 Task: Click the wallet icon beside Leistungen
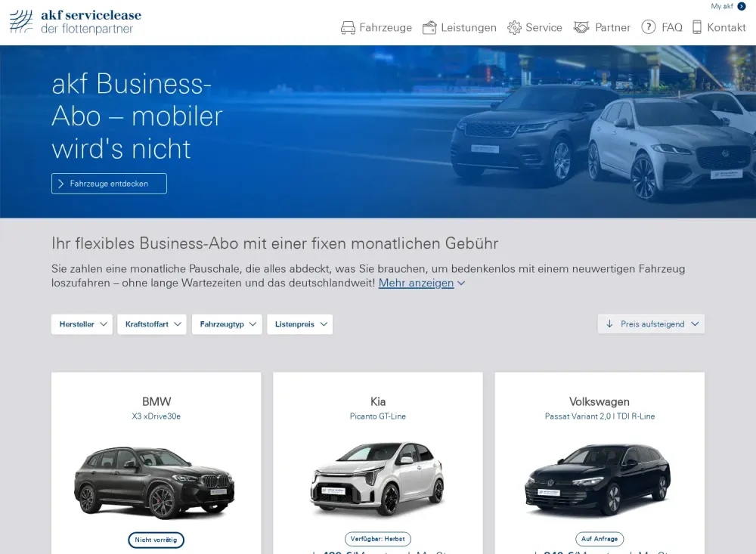[429, 27]
